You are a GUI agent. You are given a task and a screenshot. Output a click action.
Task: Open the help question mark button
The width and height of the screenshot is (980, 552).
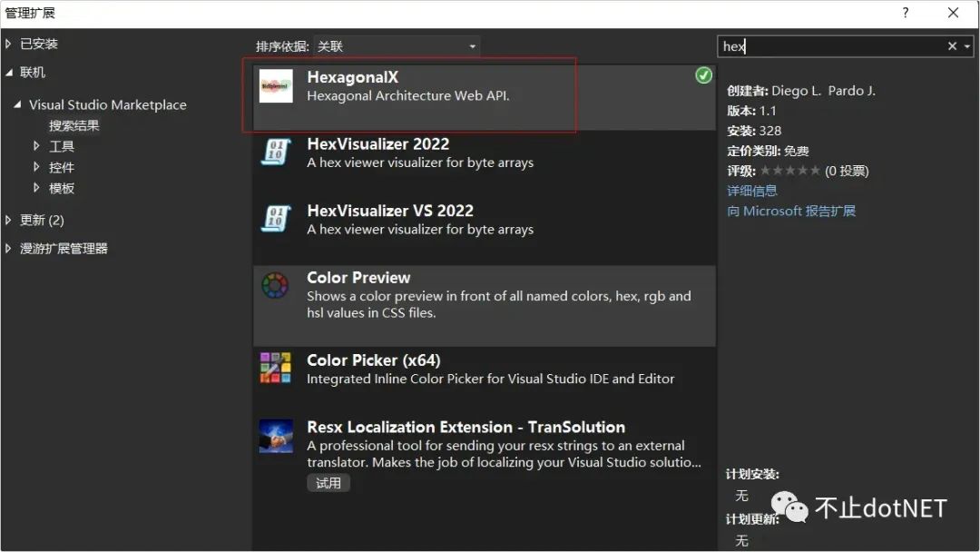click(905, 13)
